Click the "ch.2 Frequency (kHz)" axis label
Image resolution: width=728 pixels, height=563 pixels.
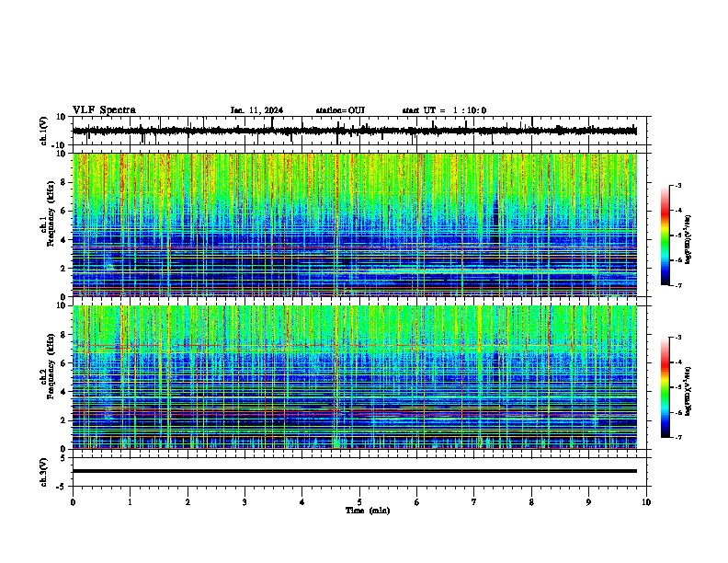point(48,366)
